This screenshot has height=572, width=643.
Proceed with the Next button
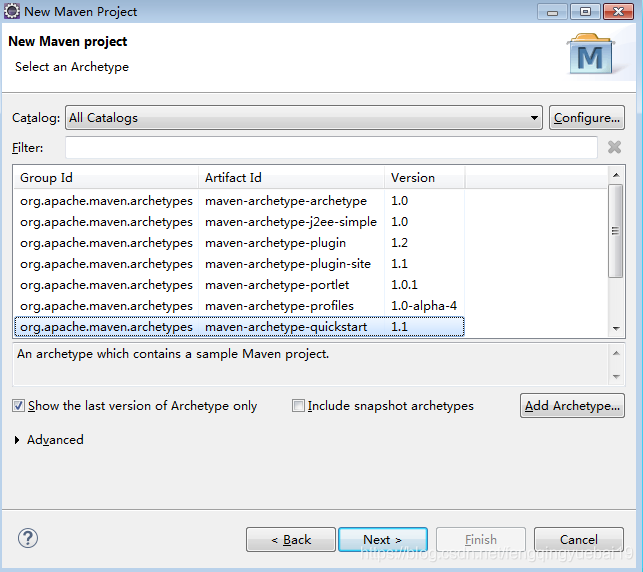coord(383,540)
